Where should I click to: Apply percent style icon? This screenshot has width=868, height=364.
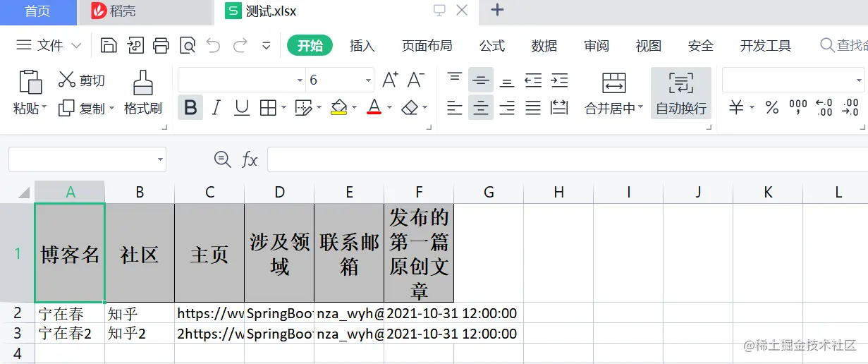click(772, 108)
